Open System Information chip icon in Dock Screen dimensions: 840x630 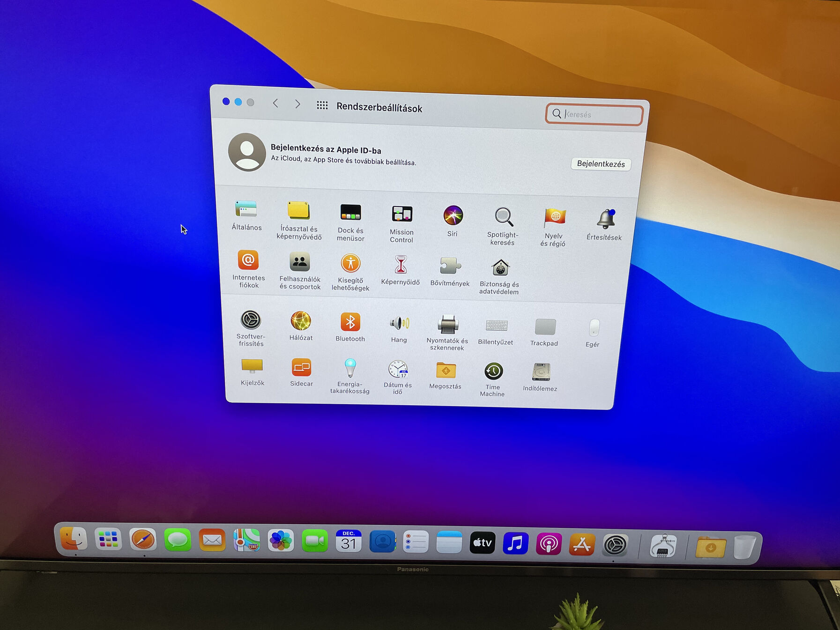663,546
